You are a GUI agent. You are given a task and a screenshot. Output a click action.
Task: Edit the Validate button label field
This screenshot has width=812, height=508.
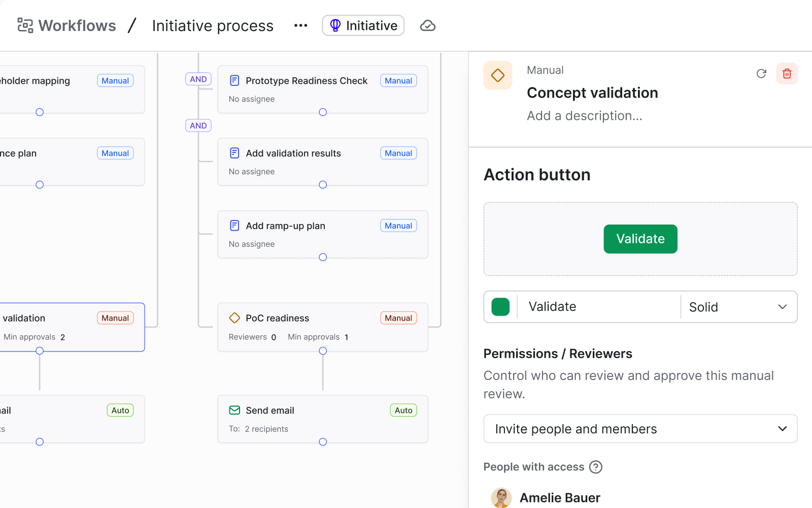coord(599,307)
